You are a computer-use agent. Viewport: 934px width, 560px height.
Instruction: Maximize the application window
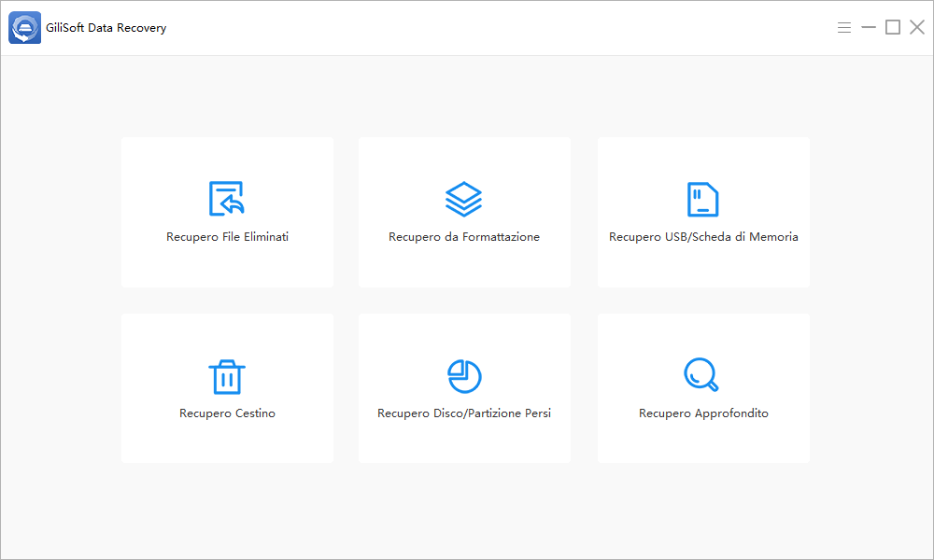tap(893, 27)
